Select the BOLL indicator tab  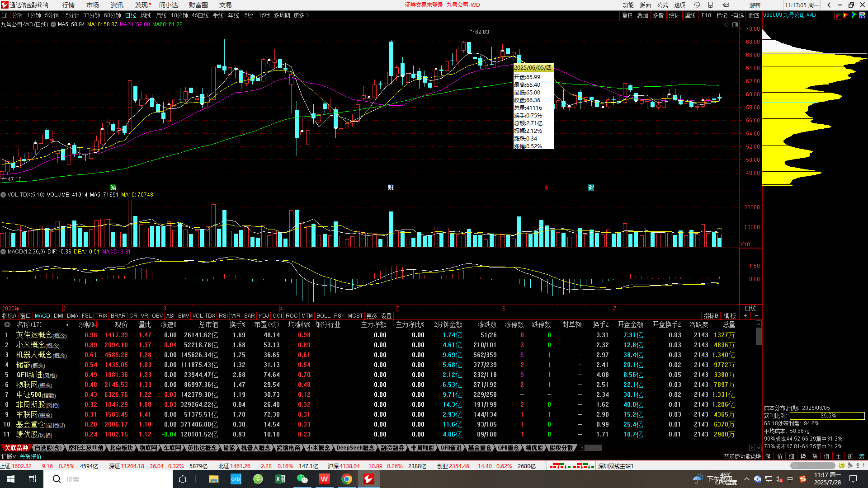pyautogui.click(x=323, y=316)
